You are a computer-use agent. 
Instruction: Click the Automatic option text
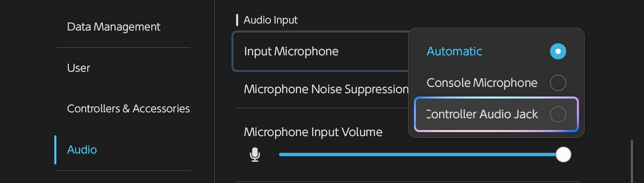454,51
